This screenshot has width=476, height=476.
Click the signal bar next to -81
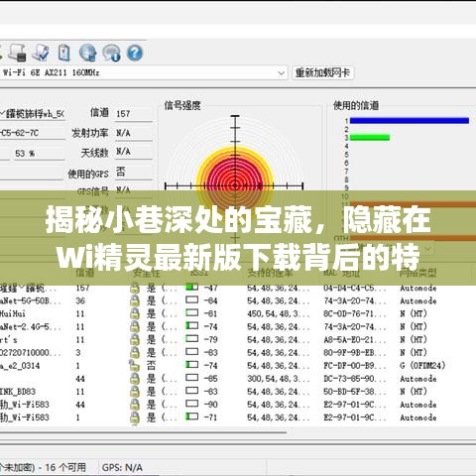tap(192, 312)
